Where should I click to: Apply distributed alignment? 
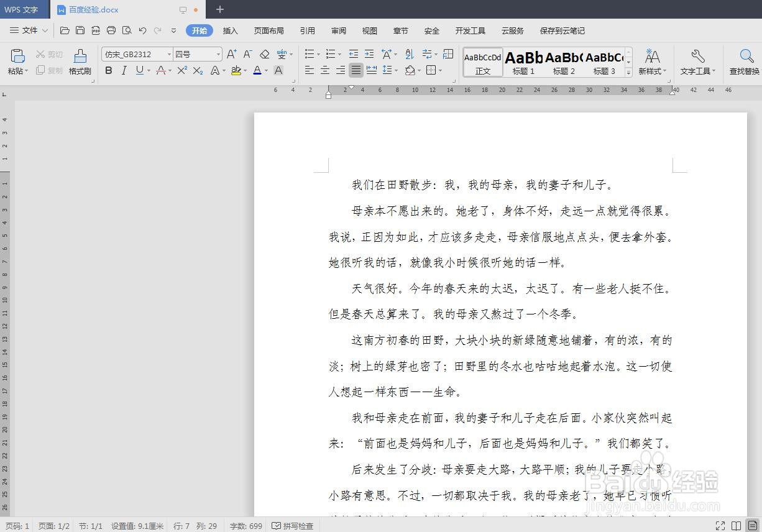coord(372,71)
